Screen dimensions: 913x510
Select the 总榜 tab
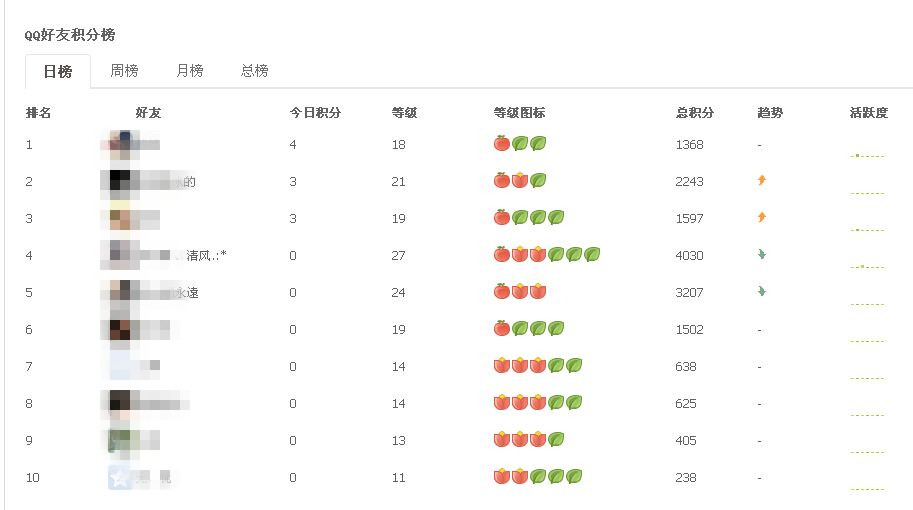click(254, 71)
